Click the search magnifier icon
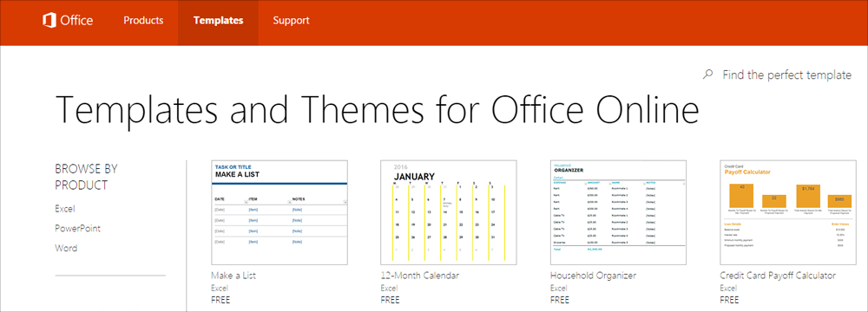Viewport: 868px width, 312px height. tap(707, 75)
